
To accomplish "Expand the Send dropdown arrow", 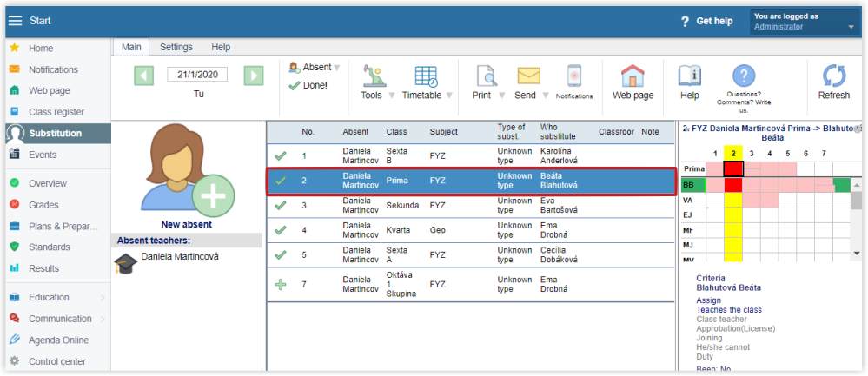I will (x=546, y=96).
